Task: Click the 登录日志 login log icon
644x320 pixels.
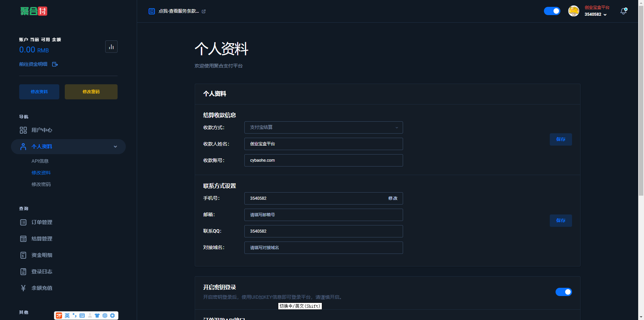Action: point(23,271)
